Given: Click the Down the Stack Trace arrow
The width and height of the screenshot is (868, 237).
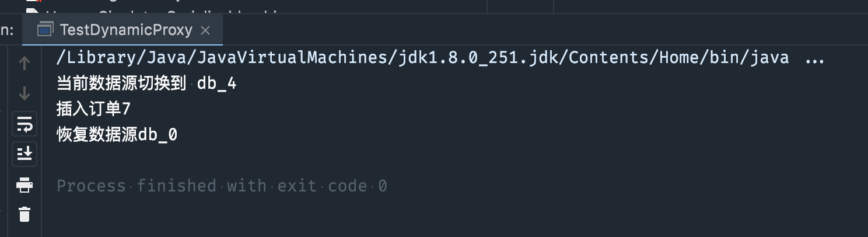Looking at the screenshot, I should tap(24, 93).
